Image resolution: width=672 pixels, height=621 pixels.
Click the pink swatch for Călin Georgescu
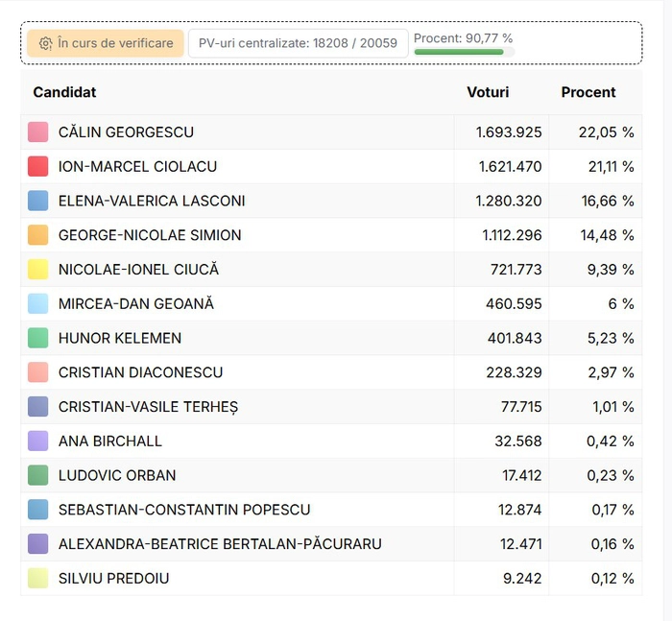tap(38, 132)
